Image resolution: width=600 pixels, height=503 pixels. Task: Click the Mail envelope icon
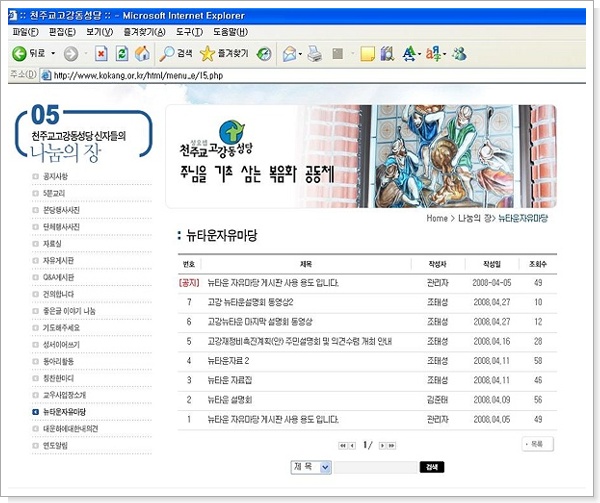(x=290, y=54)
